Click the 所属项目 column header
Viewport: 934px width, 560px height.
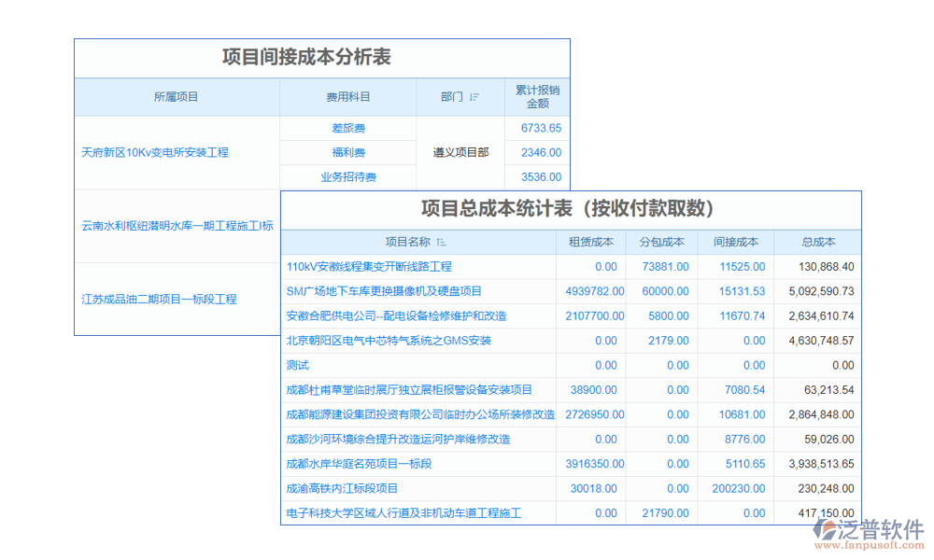point(177,97)
